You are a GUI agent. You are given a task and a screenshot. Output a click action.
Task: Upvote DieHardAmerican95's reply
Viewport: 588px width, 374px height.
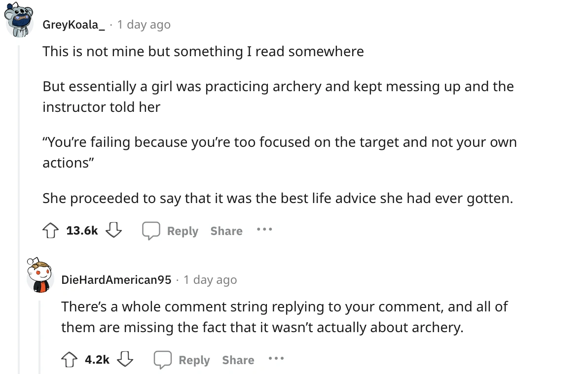coord(70,359)
